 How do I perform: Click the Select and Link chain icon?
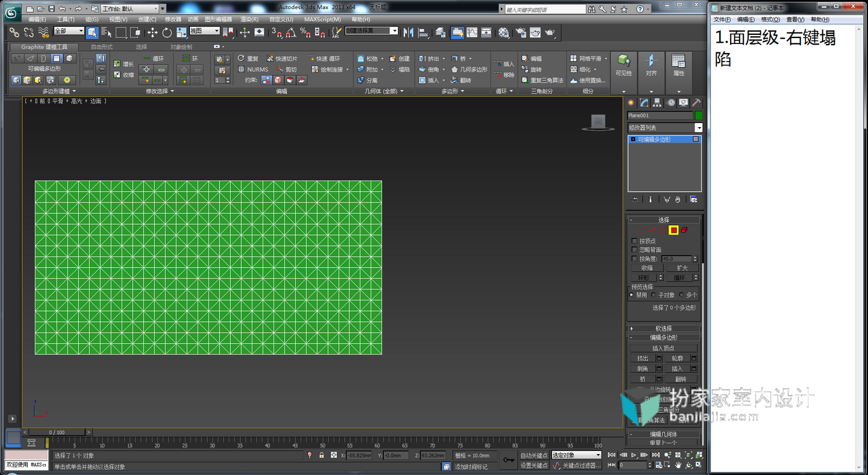tap(14, 33)
